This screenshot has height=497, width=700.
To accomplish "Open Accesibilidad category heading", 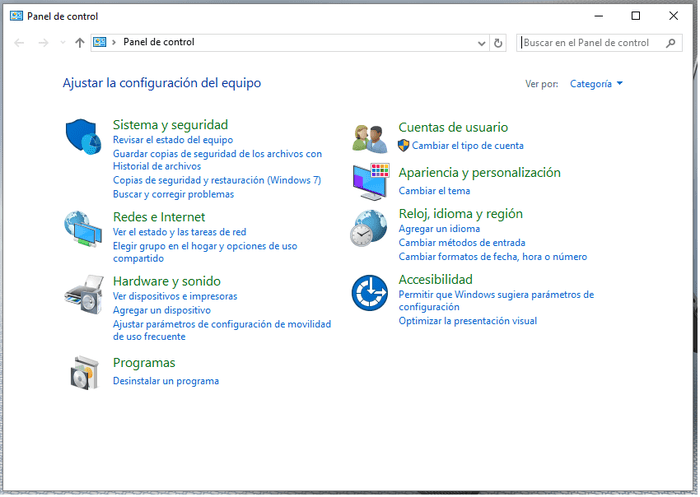I will (435, 280).
